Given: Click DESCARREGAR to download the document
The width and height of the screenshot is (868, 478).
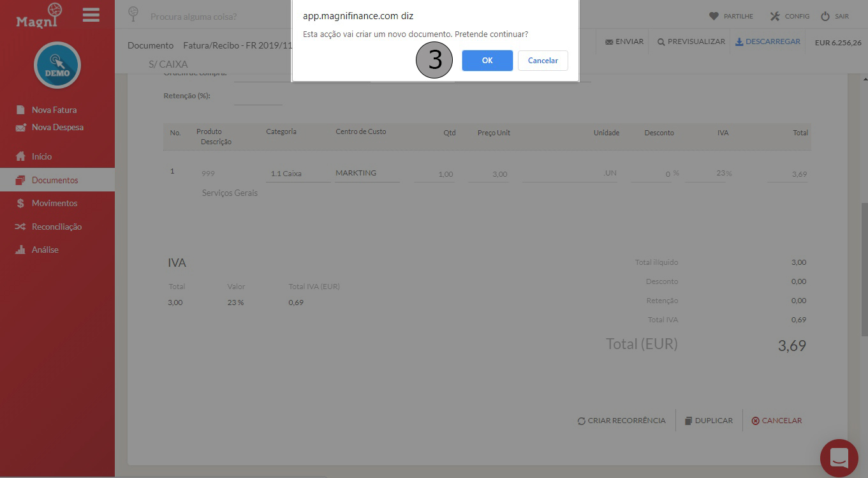Looking at the screenshot, I should [767, 41].
